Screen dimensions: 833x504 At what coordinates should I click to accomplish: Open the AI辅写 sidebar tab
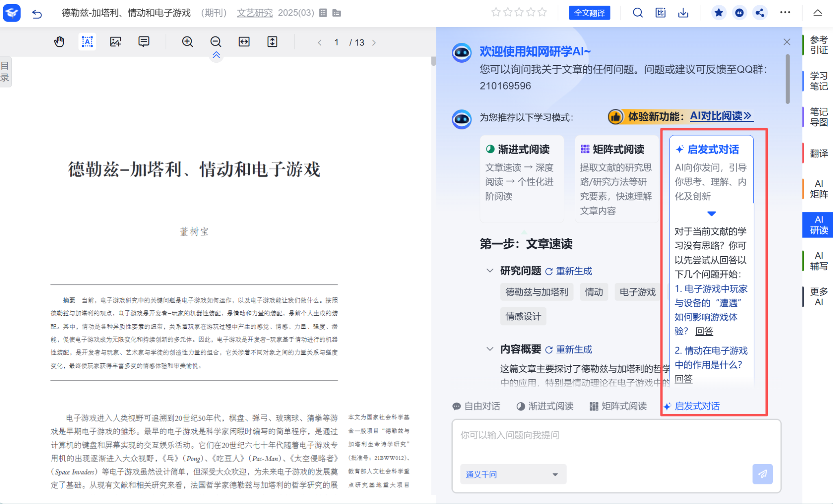[x=818, y=261]
